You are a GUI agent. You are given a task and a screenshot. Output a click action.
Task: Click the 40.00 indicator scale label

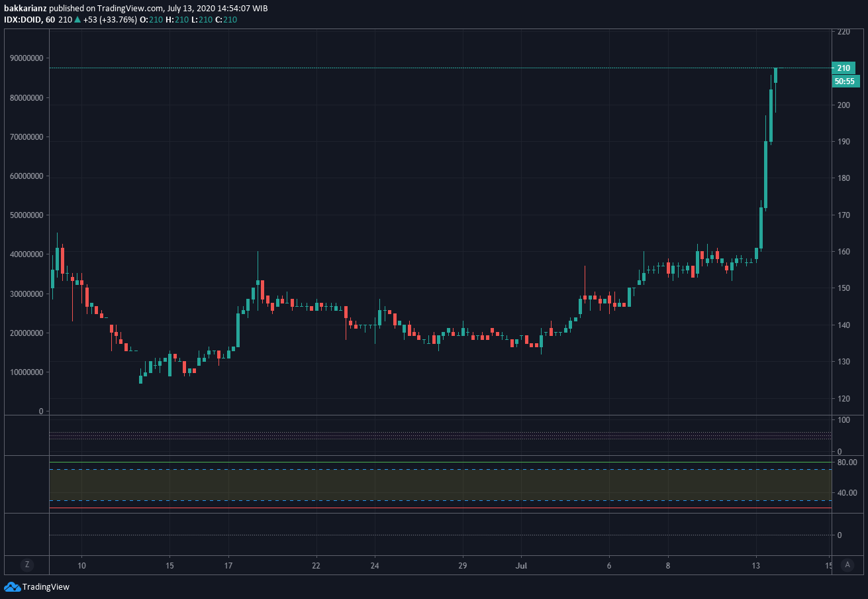(847, 493)
